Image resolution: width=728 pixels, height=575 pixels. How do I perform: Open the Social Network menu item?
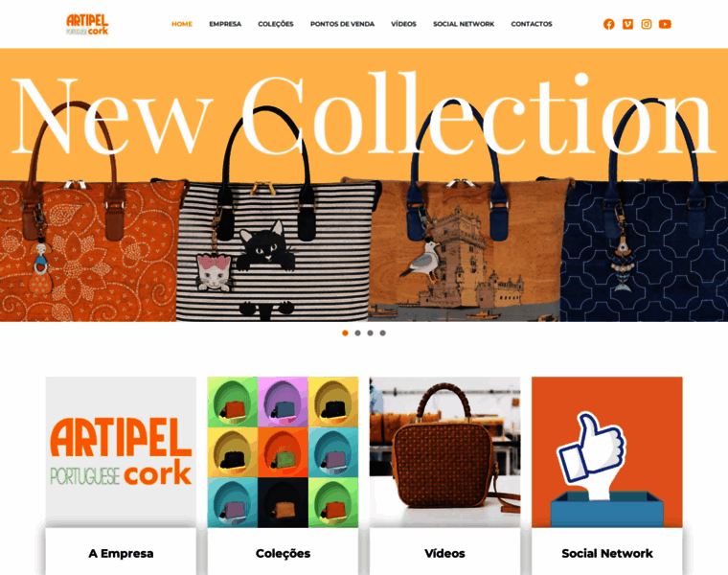tap(464, 24)
